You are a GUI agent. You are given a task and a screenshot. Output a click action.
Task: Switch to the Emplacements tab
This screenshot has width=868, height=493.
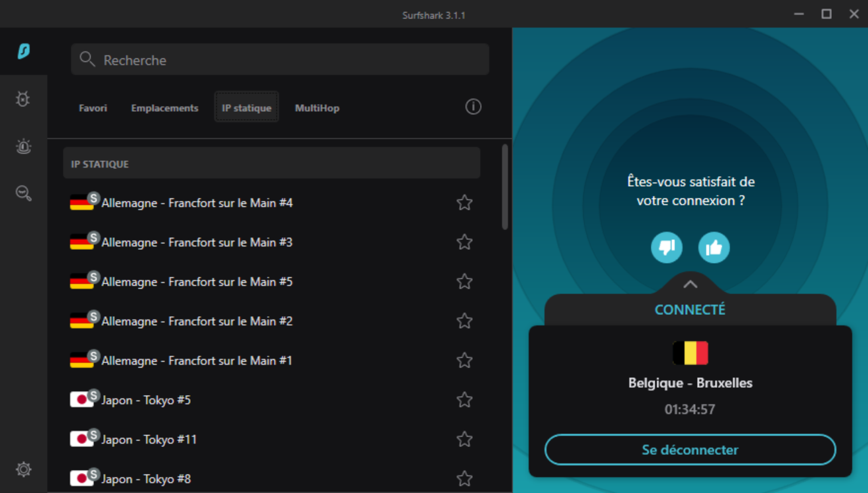pos(164,108)
